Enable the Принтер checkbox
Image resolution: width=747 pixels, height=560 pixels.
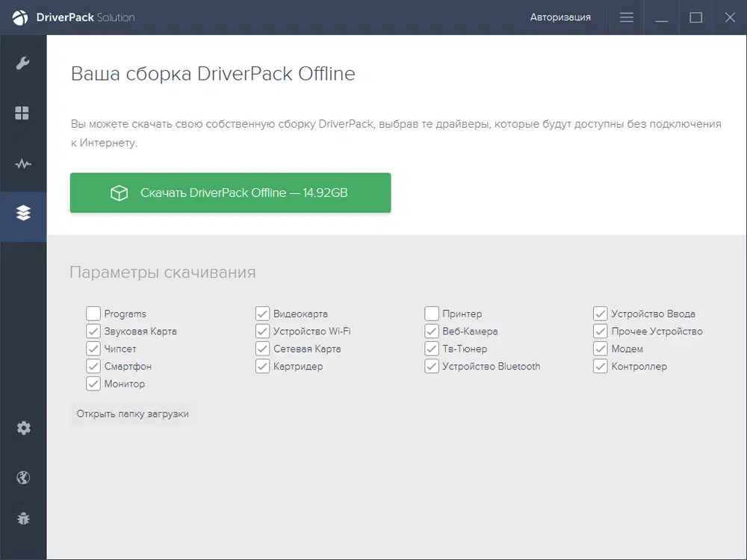click(432, 314)
